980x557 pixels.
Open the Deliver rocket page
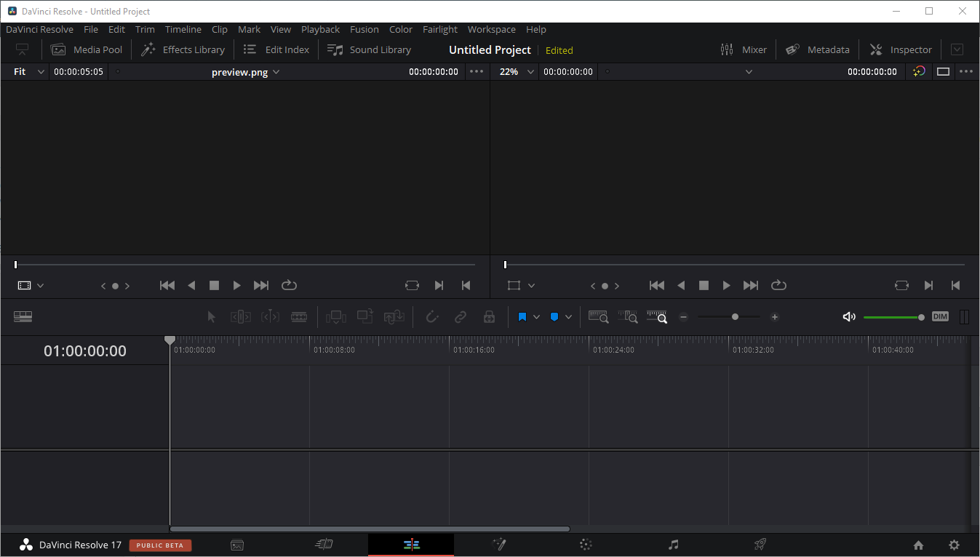click(760, 545)
